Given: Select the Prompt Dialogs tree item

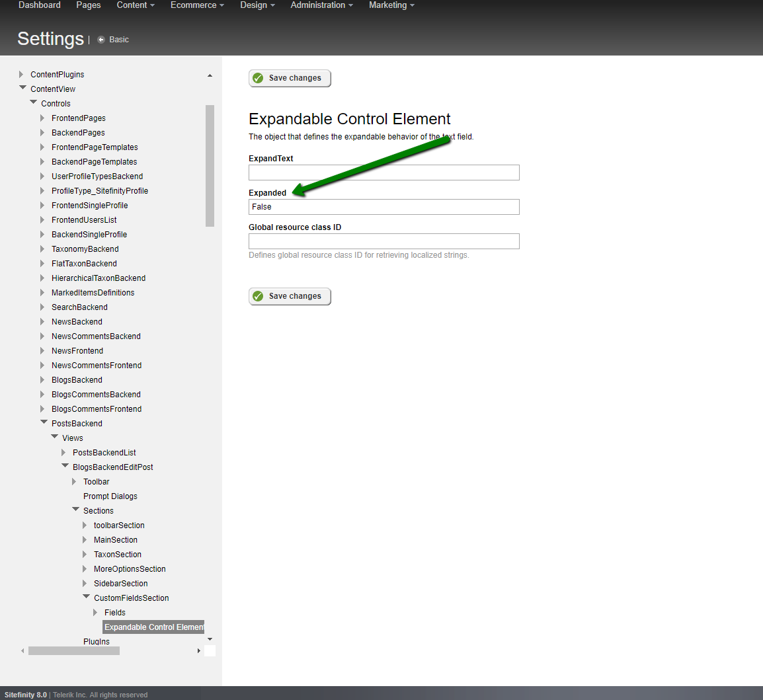Looking at the screenshot, I should [x=110, y=496].
